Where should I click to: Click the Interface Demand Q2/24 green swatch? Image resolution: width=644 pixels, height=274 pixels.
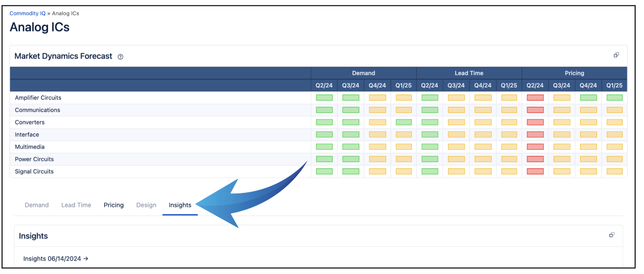click(324, 135)
